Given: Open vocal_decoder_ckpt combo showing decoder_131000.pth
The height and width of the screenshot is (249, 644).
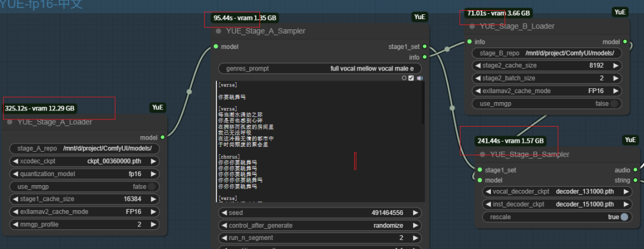Looking at the screenshot, I should (558, 192).
